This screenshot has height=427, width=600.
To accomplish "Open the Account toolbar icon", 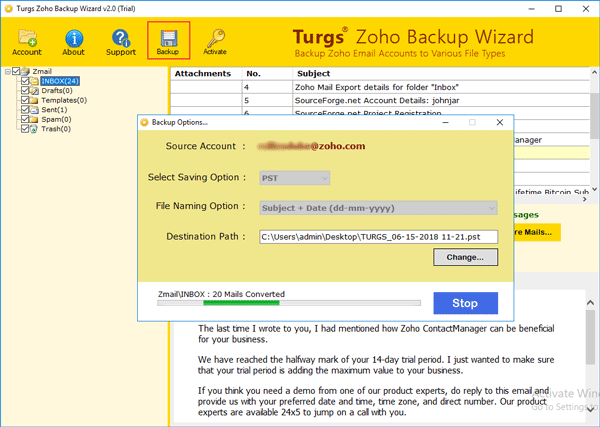I will click(27, 42).
